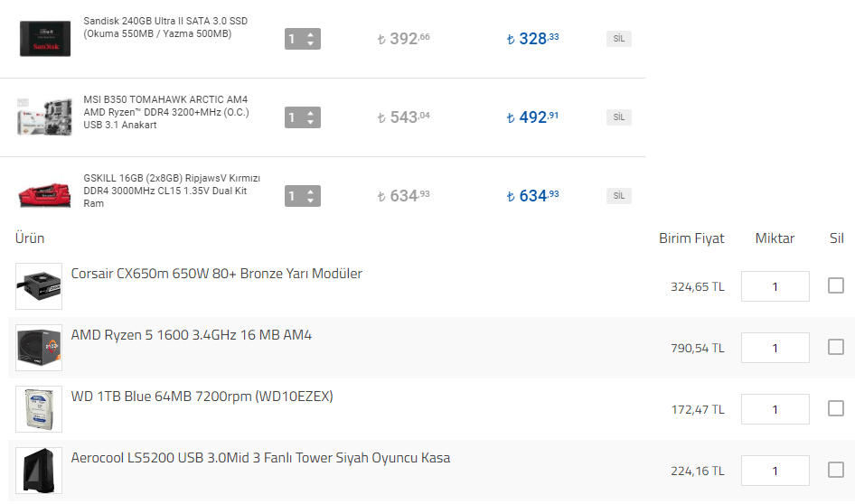Open WD Blue hard drive thumbnail

pyautogui.click(x=39, y=409)
